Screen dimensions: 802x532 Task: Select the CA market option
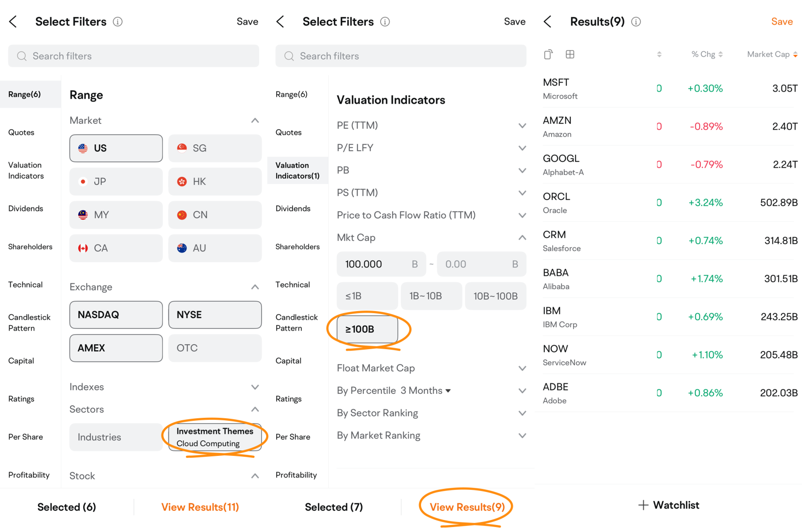pos(116,248)
